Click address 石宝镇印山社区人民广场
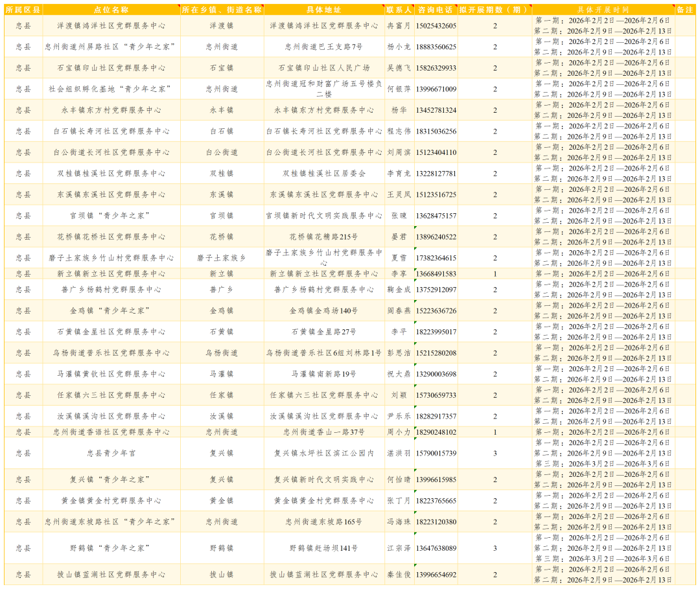700x589 pixels. pos(324,68)
